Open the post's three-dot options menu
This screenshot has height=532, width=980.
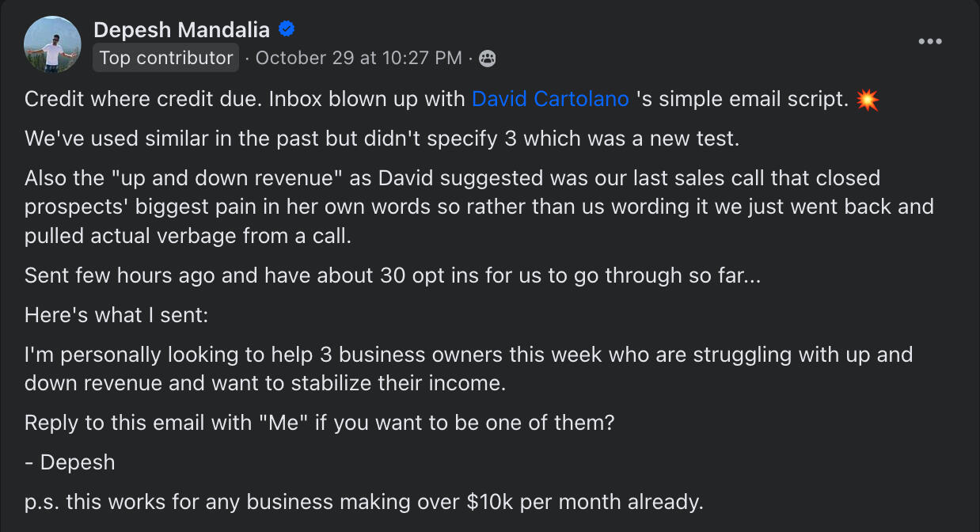(930, 41)
